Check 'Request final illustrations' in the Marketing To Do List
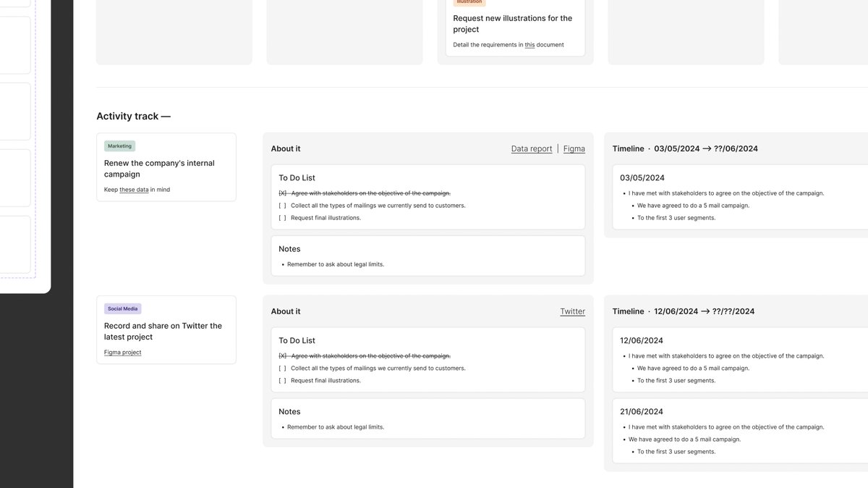This screenshot has width=868, height=488. pyautogui.click(x=283, y=218)
